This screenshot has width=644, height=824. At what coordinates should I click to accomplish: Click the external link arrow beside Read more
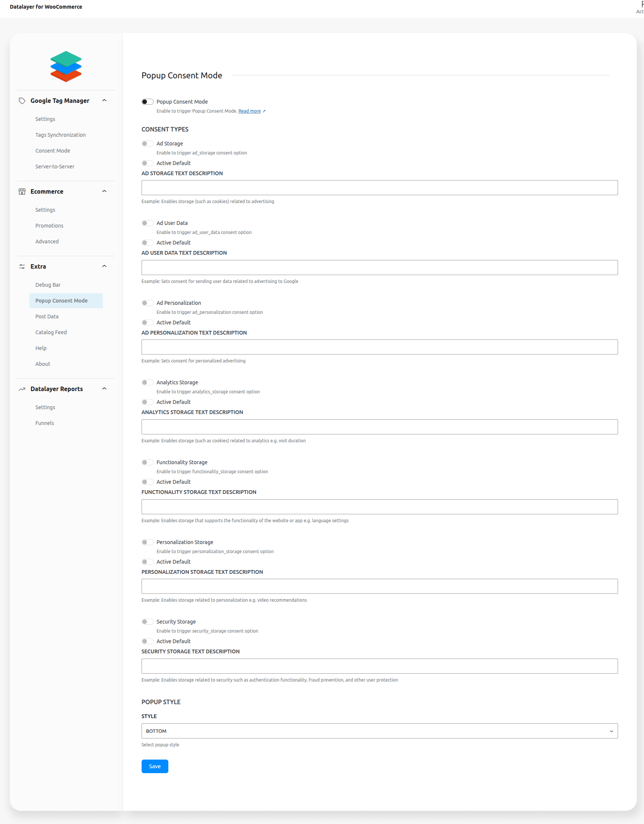point(264,111)
